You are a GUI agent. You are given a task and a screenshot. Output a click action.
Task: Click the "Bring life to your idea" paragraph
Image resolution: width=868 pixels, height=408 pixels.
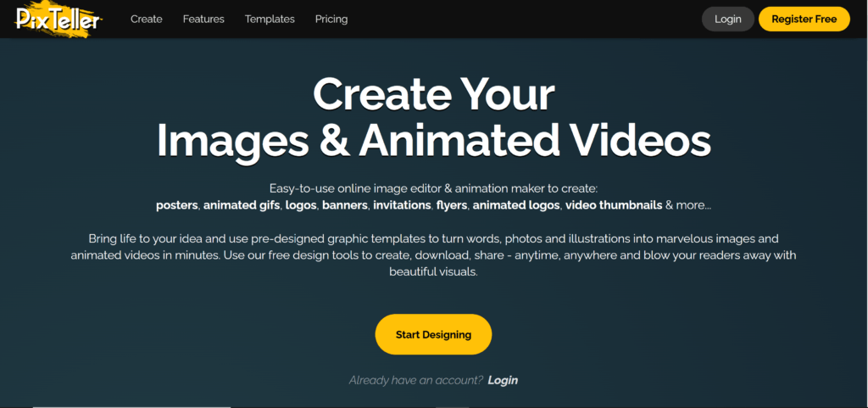[433, 255]
